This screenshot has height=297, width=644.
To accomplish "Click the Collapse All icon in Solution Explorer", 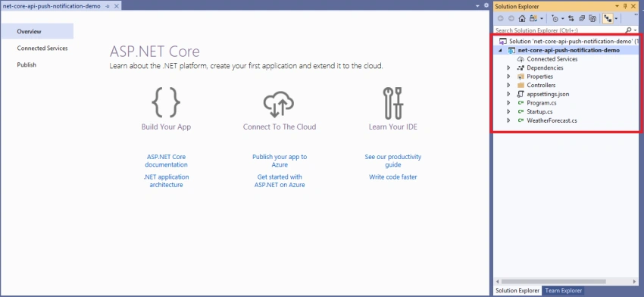I will point(582,18).
